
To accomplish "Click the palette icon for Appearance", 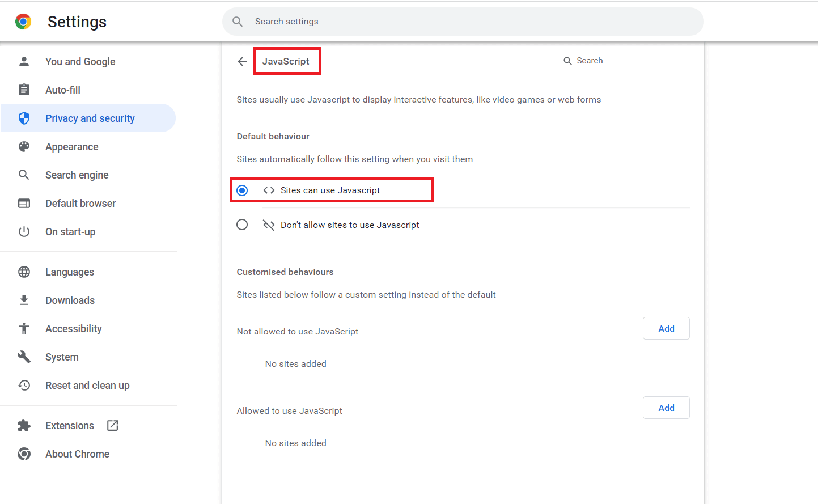I will (24, 146).
